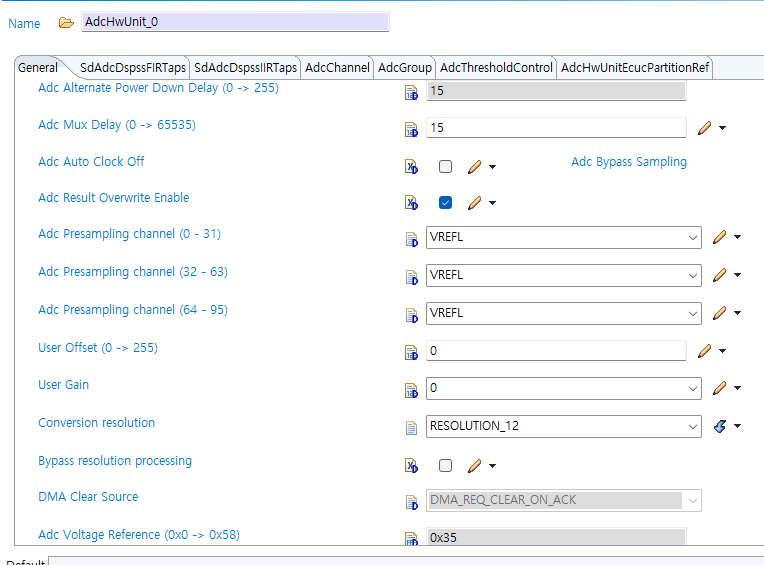Click the Name label link

(x=24, y=23)
